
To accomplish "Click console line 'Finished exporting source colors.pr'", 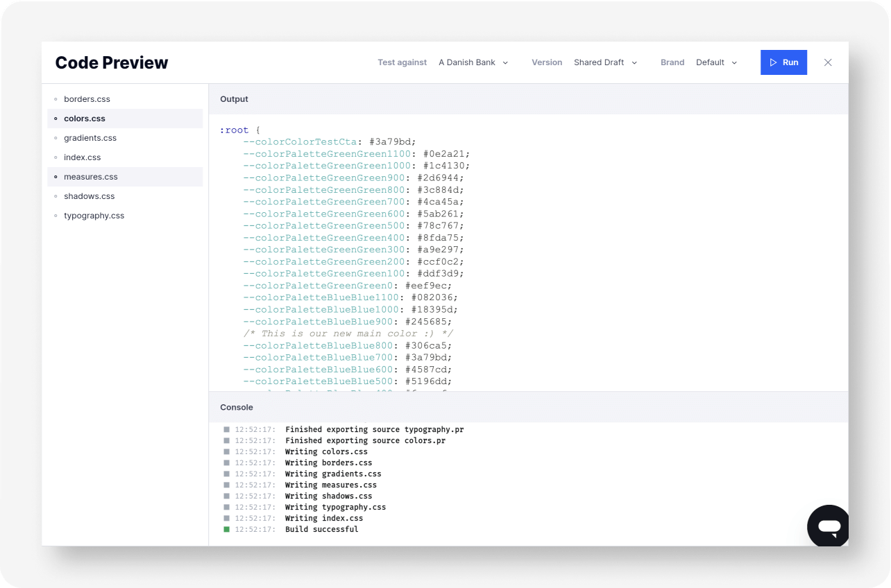I will tap(365, 440).
